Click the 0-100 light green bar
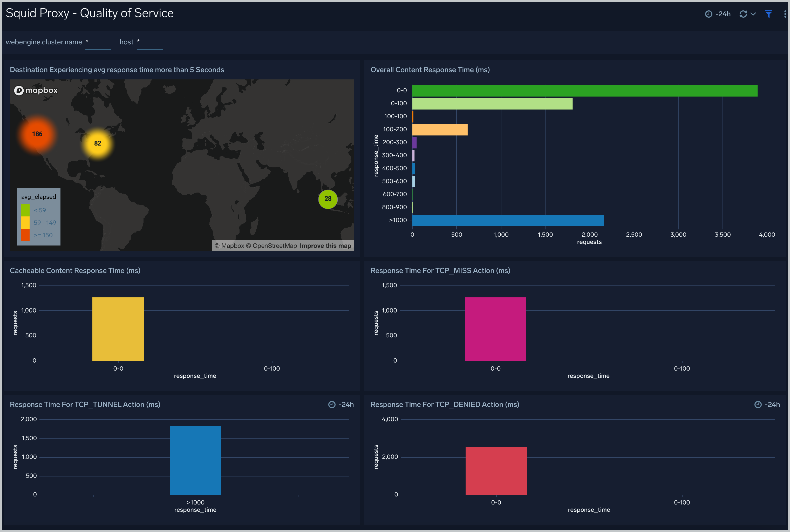Viewport: 790px width, 532px height. point(492,104)
